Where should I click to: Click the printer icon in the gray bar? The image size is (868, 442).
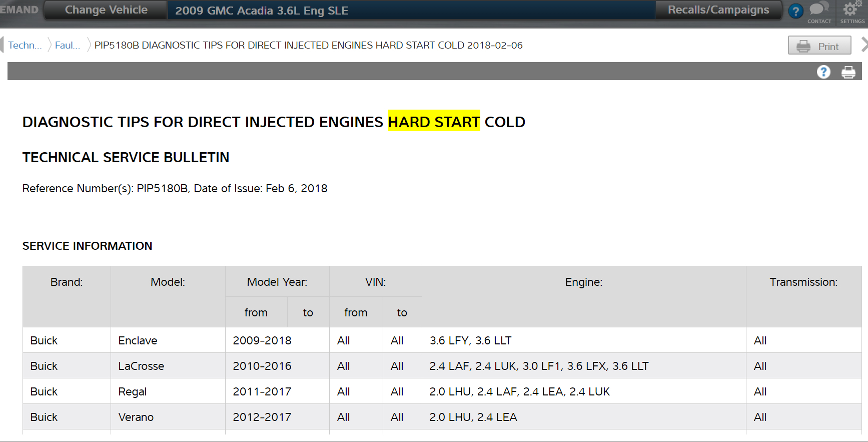(848, 72)
